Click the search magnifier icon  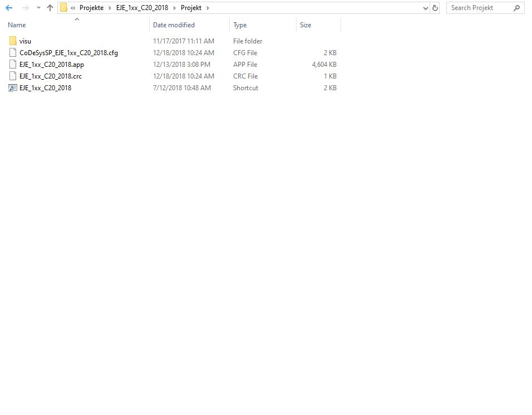516,8
